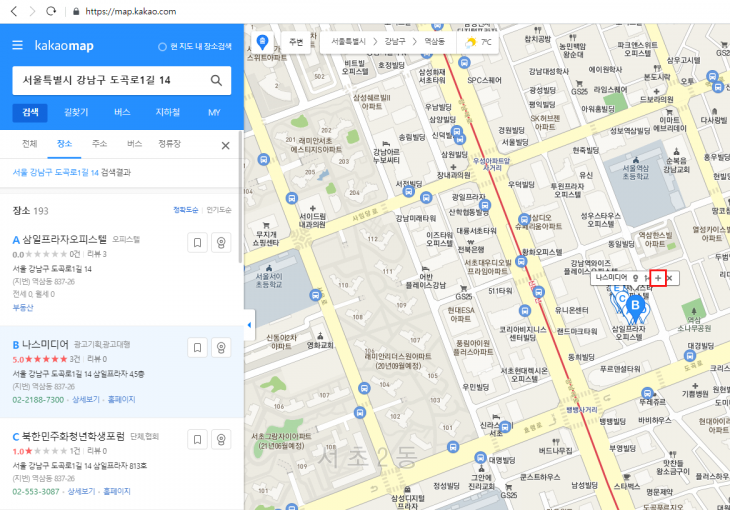Viewport: 730px width, 510px height.
Task: Close the 나스미디어 map popup
Action: [x=671, y=277]
